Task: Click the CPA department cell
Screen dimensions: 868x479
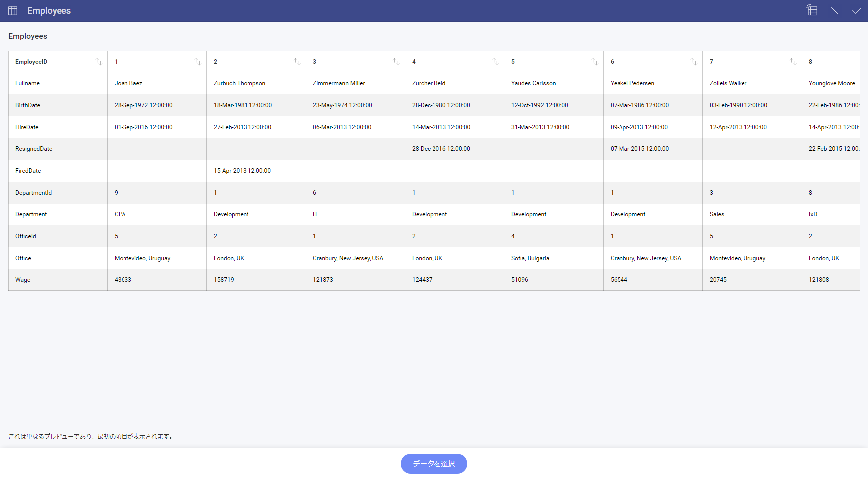Action: (157, 214)
